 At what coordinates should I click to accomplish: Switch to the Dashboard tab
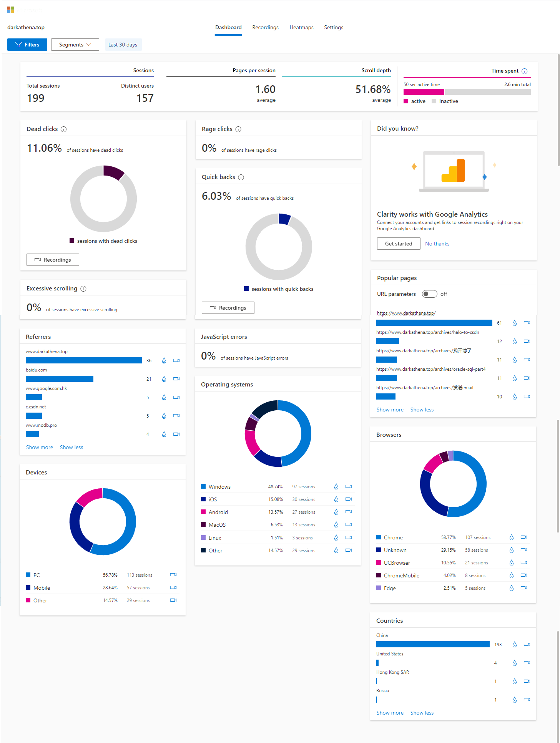228,27
